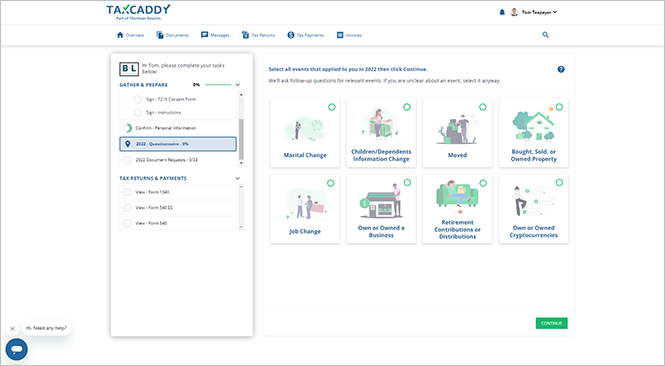This screenshot has width=665, height=366.
Task: Click the Questionnaire location pin icon
Action: pos(128,144)
